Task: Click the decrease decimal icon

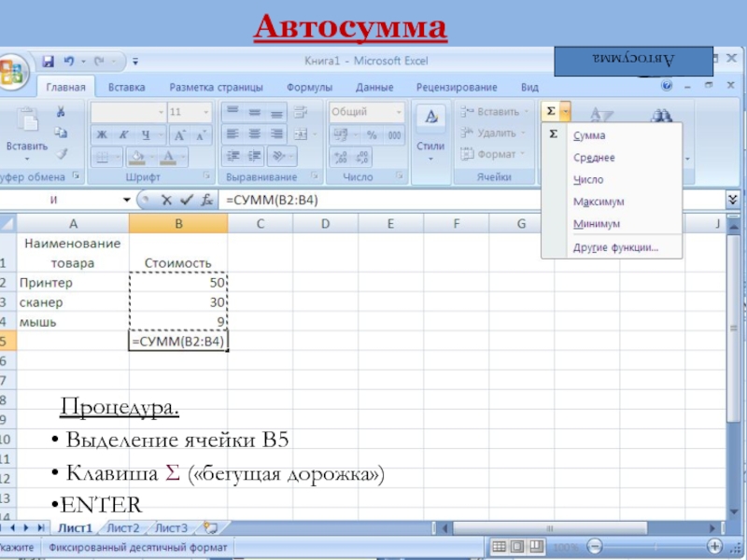Action: 362,157
